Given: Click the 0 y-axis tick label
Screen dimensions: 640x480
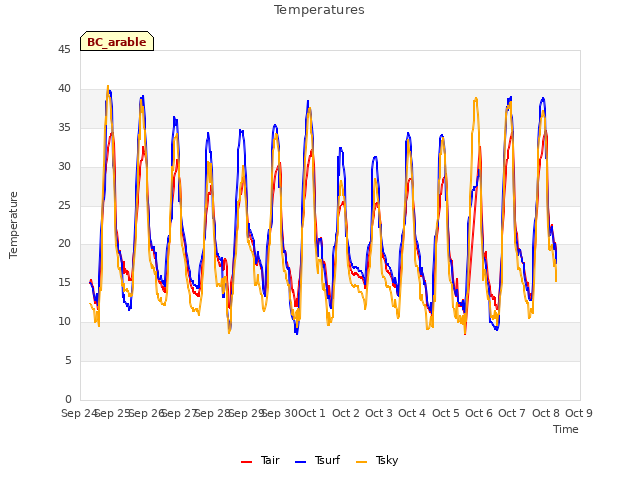Looking at the screenshot, I should click(68, 399).
